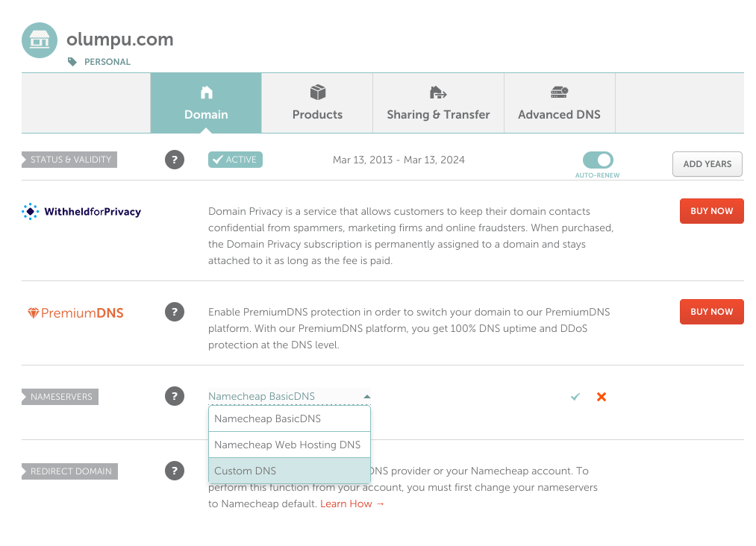The width and height of the screenshot is (756, 546).
Task: Disable the AUTO-RENEW toggle
Action: [597, 160]
